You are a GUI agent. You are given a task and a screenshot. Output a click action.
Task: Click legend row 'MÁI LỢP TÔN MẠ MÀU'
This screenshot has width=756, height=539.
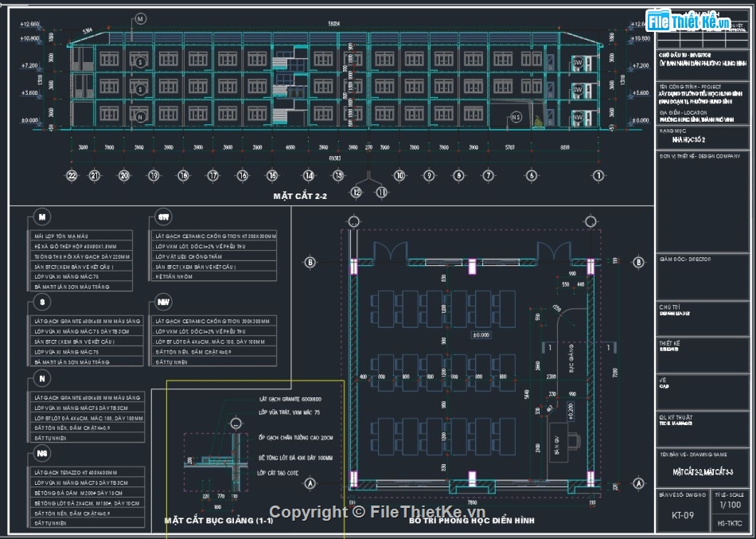click(x=80, y=236)
